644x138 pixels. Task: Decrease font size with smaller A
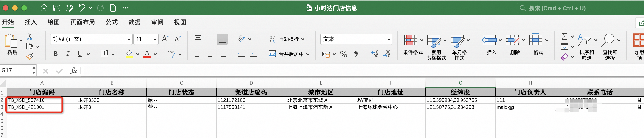click(177, 39)
